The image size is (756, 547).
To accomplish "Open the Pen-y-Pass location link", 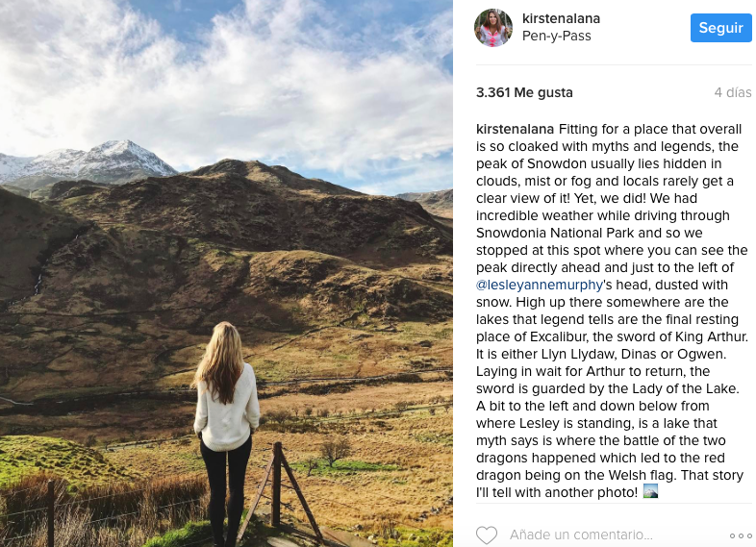I will [556, 37].
